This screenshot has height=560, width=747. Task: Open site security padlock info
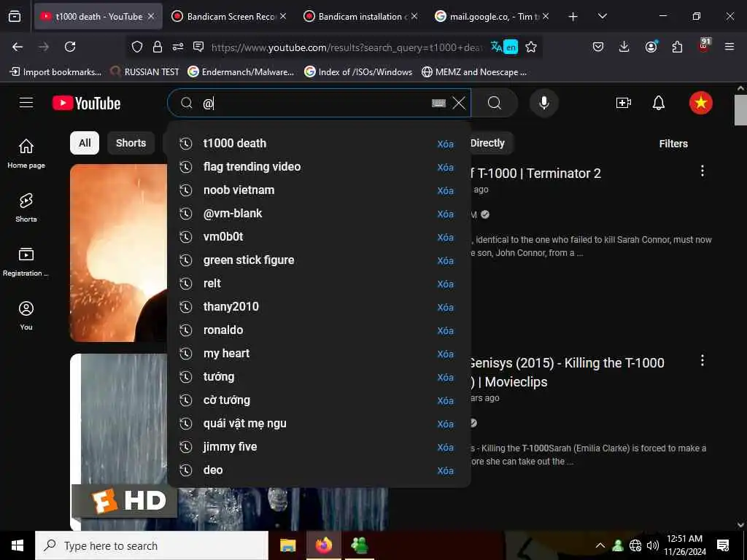pyautogui.click(x=158, y=47)
